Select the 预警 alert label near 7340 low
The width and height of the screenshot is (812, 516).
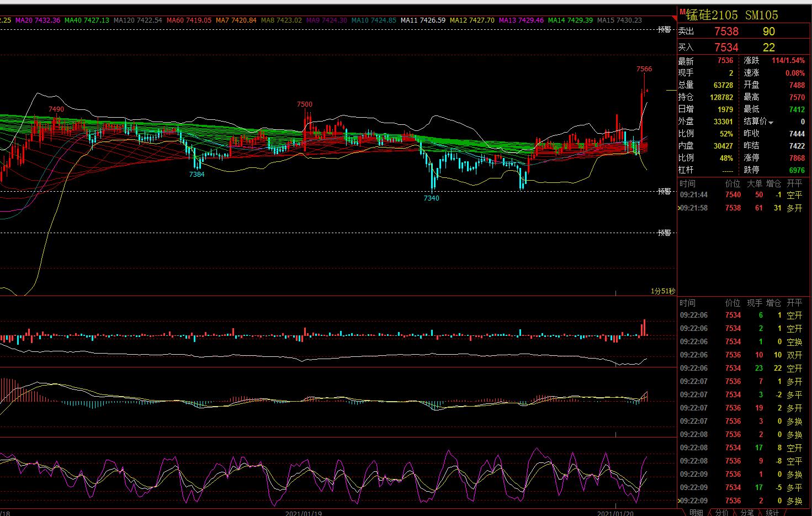(665, 191)
